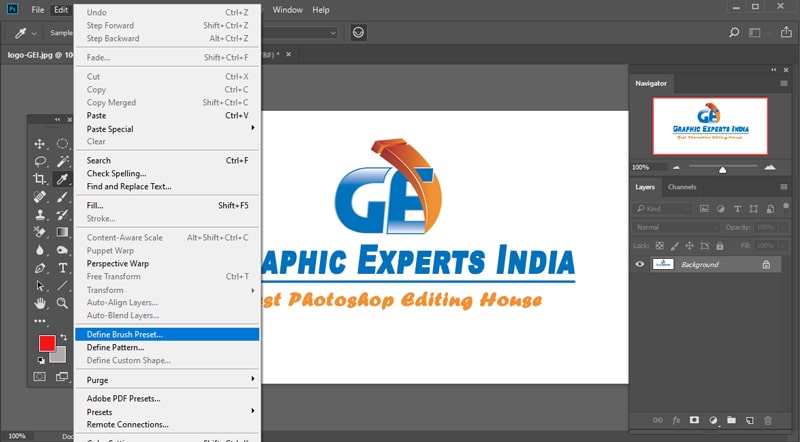
Task: Click the red foreground color swatch
Action: point(47,343)
